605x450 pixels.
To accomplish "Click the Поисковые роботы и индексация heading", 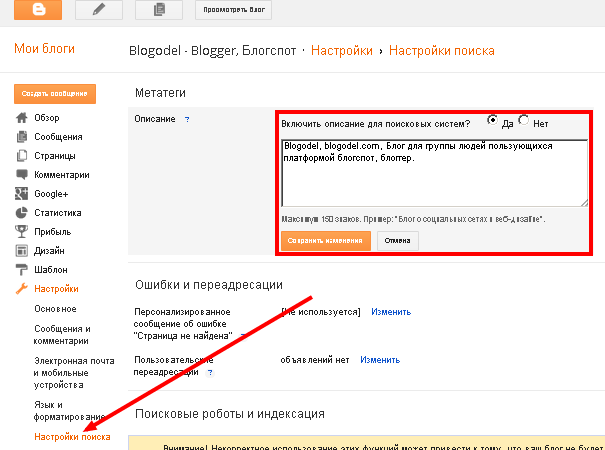I will click(x=230, y=414).
